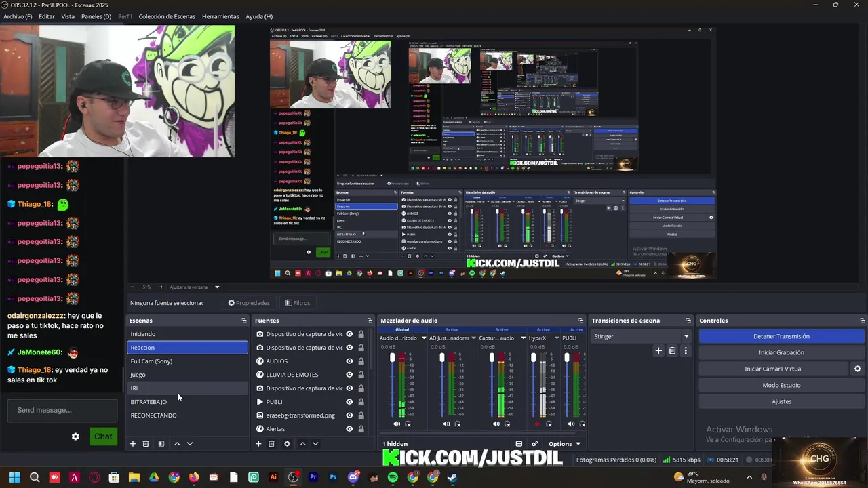The image size is (868, 488).
Task: Mute the Captur... audio mixer channel
Action: click(496, 424)
